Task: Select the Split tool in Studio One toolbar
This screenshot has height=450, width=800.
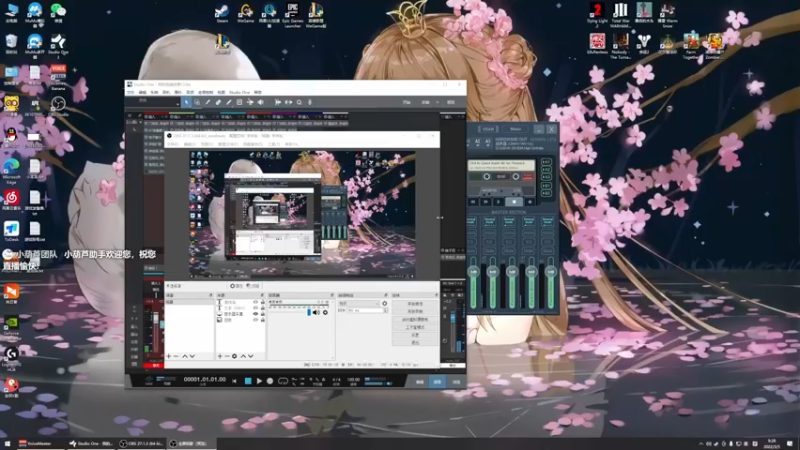Action: tap(208, 103)
